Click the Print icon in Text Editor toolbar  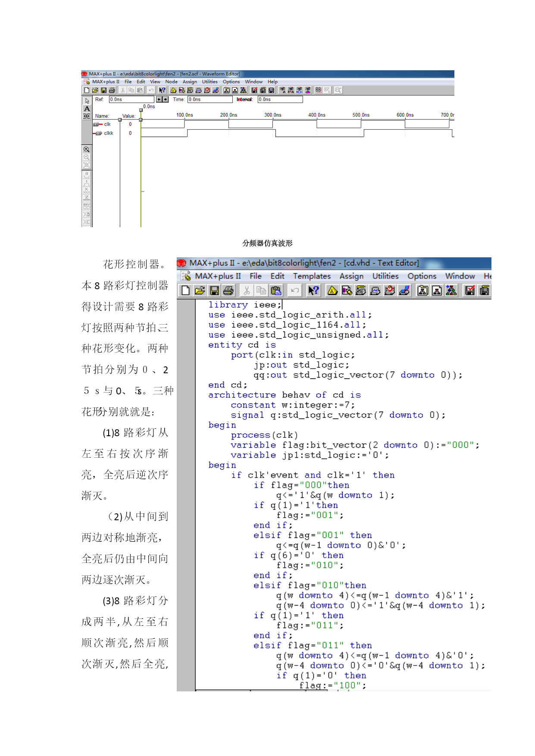(x=228, y=291)
